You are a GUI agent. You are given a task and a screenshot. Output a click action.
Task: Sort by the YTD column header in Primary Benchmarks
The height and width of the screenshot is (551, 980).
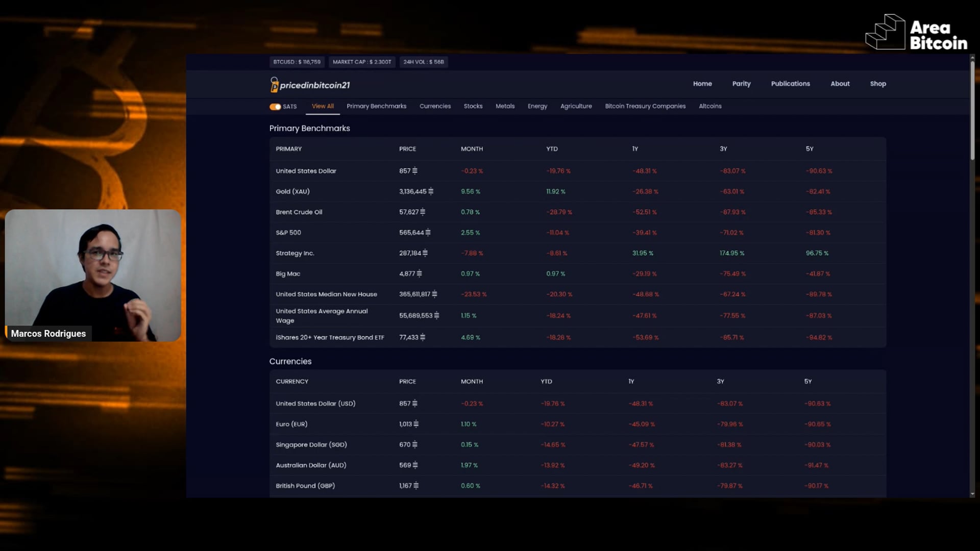tap(552, 149)
